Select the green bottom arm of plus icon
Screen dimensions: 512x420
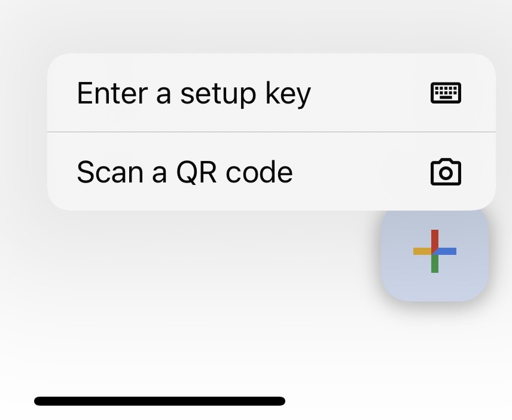tap(435, 264)
